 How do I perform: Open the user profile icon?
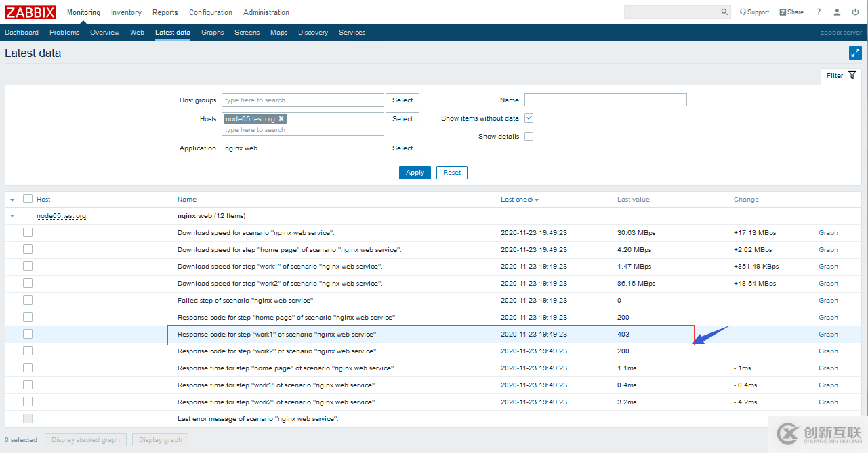pos(837,12)
